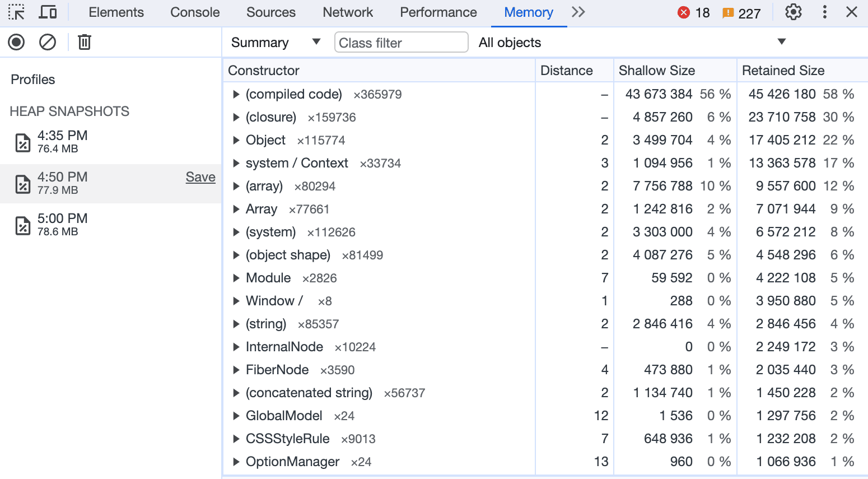Expand the Window / row
Viewport: 868px width, 479px height.
[x=236, y=301]
